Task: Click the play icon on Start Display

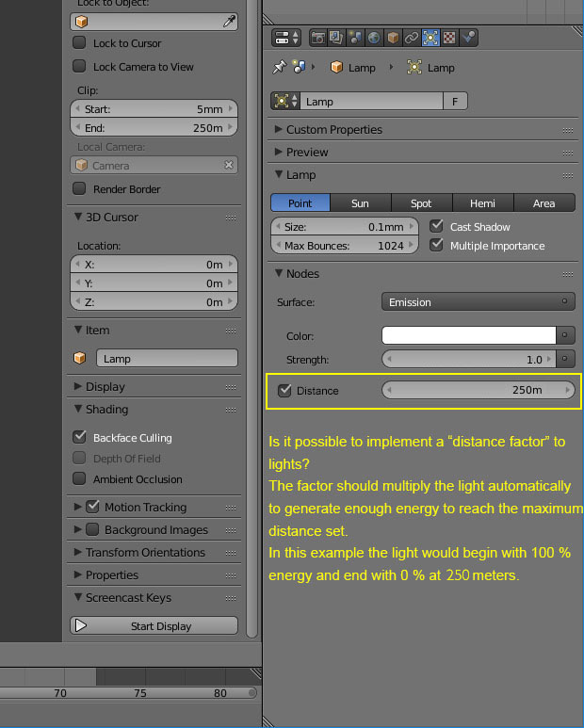Action: click(x=81, y=625)
